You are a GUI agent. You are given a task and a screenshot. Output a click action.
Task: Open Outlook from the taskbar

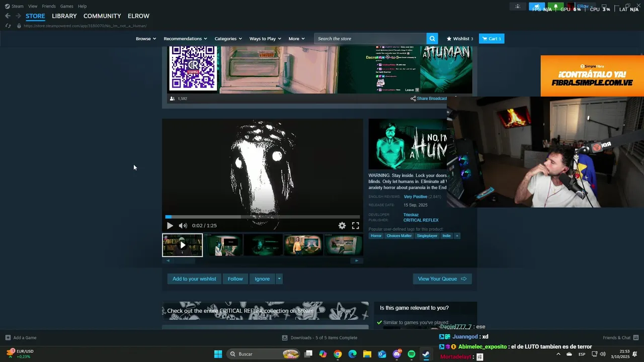coord(382,354)
